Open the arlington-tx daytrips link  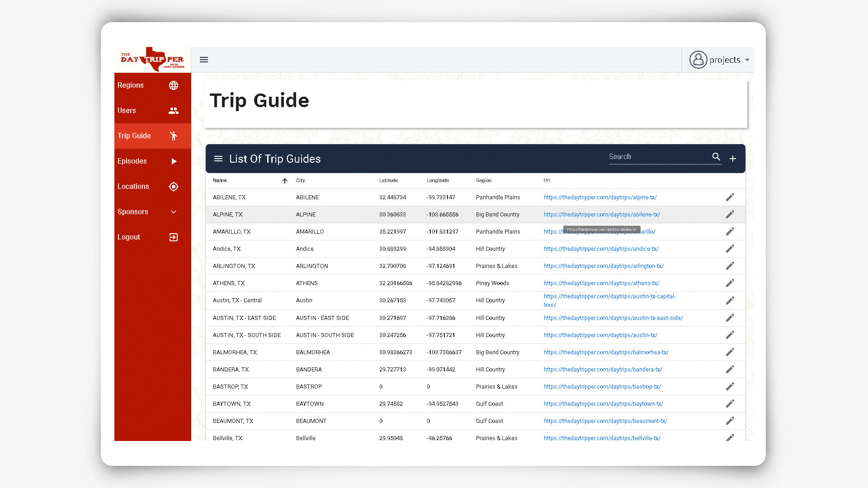coord(604,266)
